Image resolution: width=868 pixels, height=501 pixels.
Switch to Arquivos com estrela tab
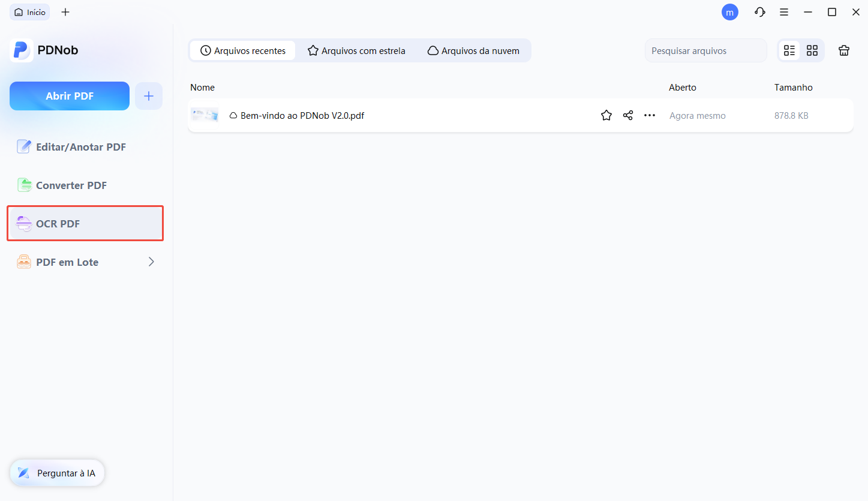coord(356,51)
